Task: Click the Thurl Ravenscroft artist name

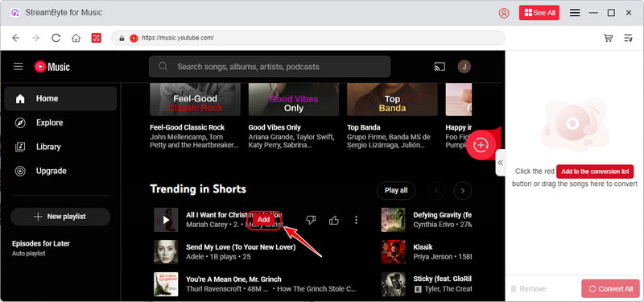Action: coord(213,289)
